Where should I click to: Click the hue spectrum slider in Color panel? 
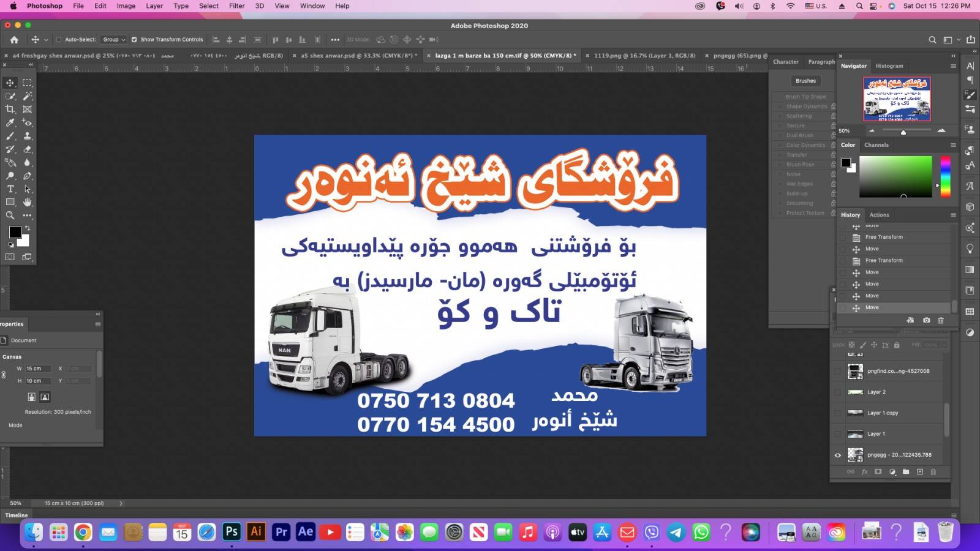[945, 176]
